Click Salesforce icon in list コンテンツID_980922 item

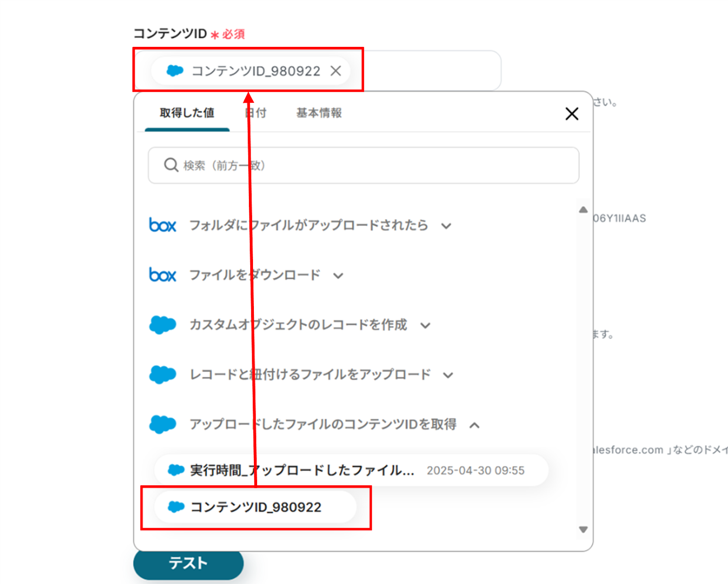(176, 507)
